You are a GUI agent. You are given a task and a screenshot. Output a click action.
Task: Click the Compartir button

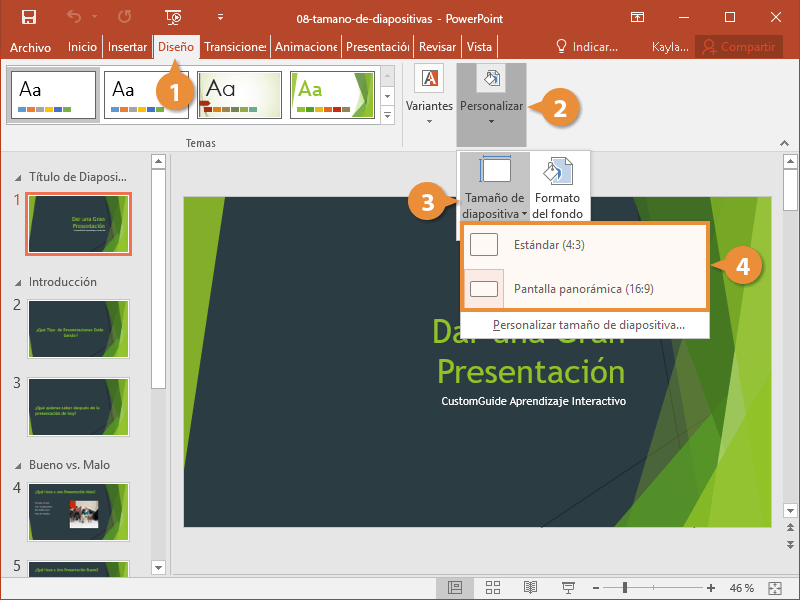[740, 47]
